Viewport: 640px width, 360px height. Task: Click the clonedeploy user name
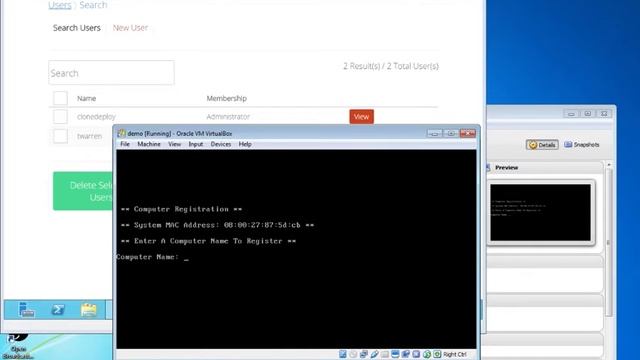click(x=96, y=117)
